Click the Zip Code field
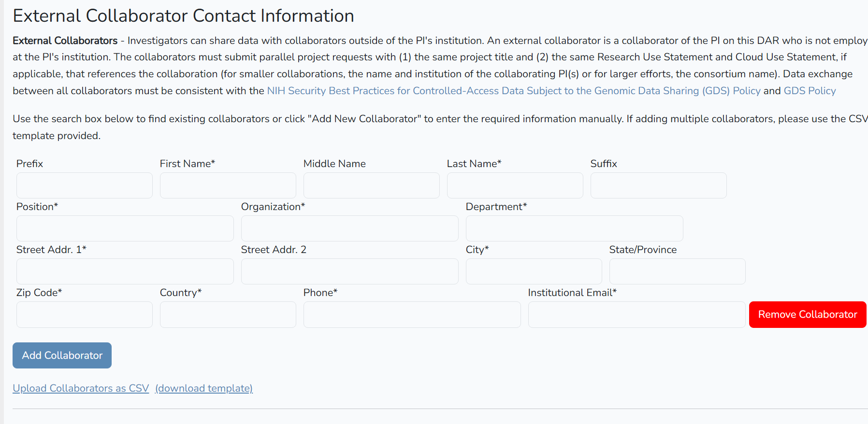Viewport: 868px width, 424px height. click(85, 314)
